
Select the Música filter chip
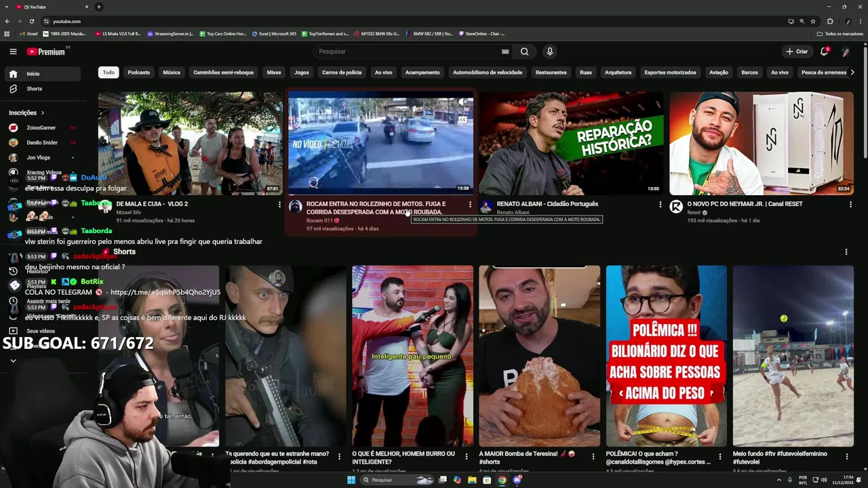[172, 73]
